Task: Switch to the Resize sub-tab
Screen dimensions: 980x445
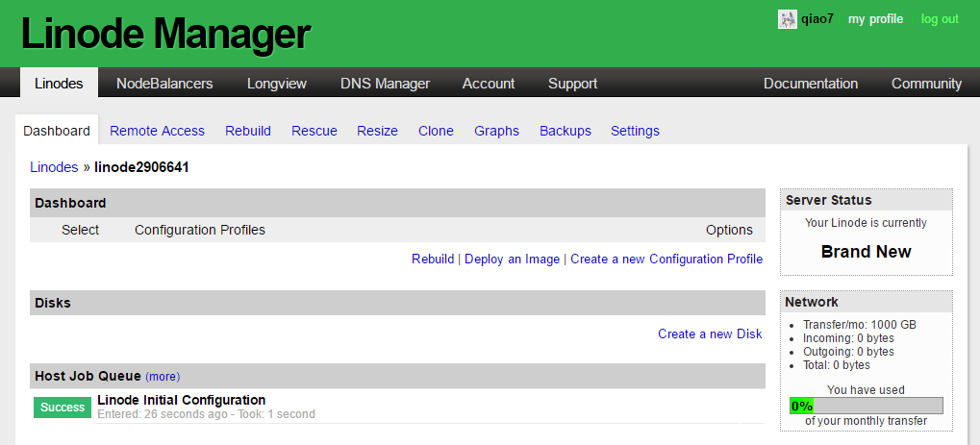Action: point(378,131)
